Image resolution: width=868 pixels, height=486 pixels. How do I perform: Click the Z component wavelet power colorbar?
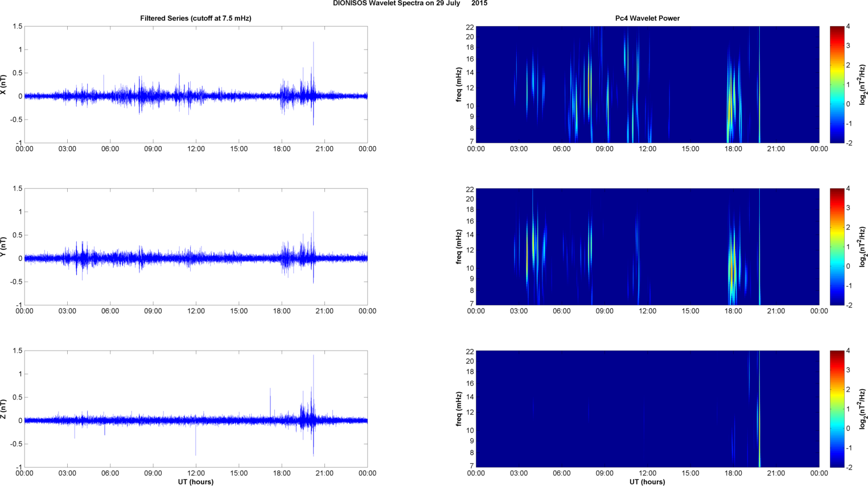click(x=837, y=409)
